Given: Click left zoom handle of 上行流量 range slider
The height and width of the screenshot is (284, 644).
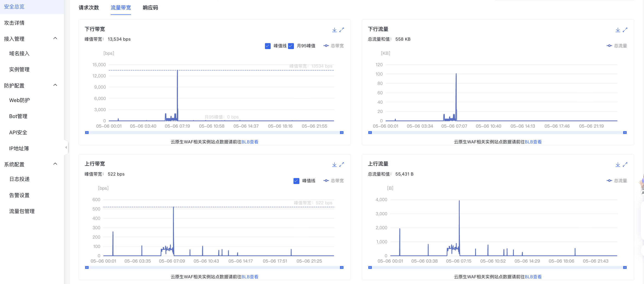Looking at the screenshot, I should pyautogui.click(x=370, y=267).
